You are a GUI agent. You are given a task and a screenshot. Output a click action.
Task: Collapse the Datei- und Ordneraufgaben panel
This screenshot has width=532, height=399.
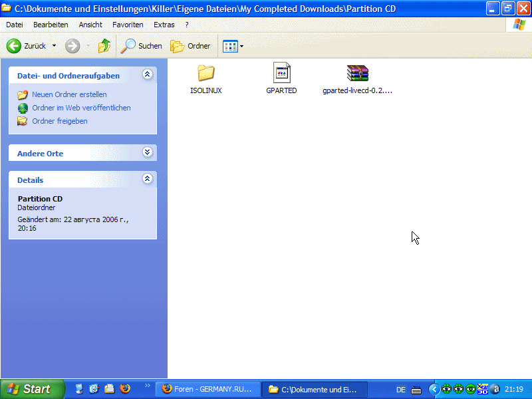pyautogui.click(x=147, y=74)
